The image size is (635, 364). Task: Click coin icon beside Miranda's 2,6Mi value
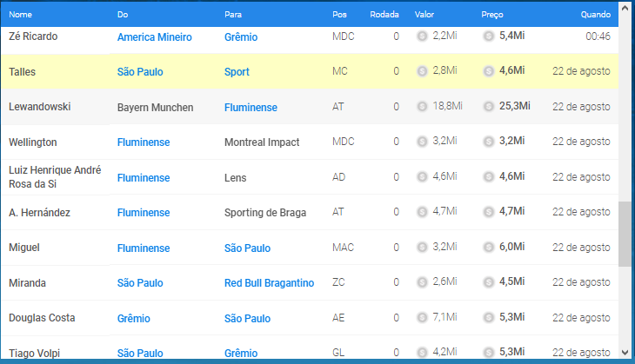tap(422, 282)
